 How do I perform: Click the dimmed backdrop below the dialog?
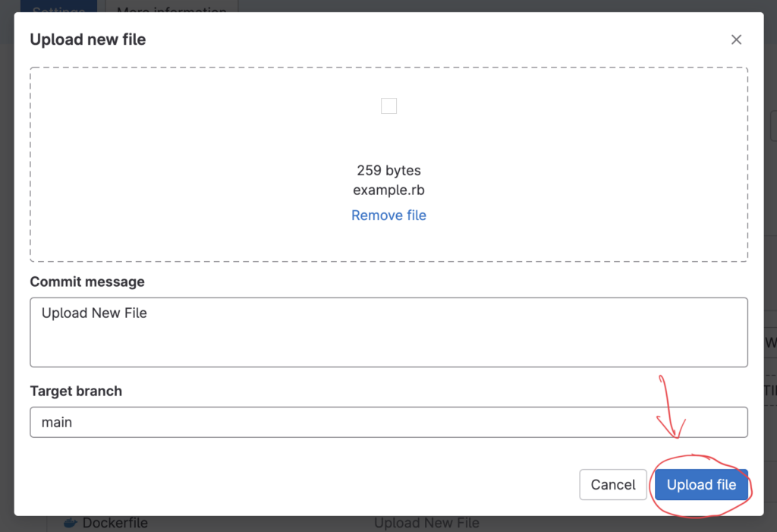(x=228, y=525)
